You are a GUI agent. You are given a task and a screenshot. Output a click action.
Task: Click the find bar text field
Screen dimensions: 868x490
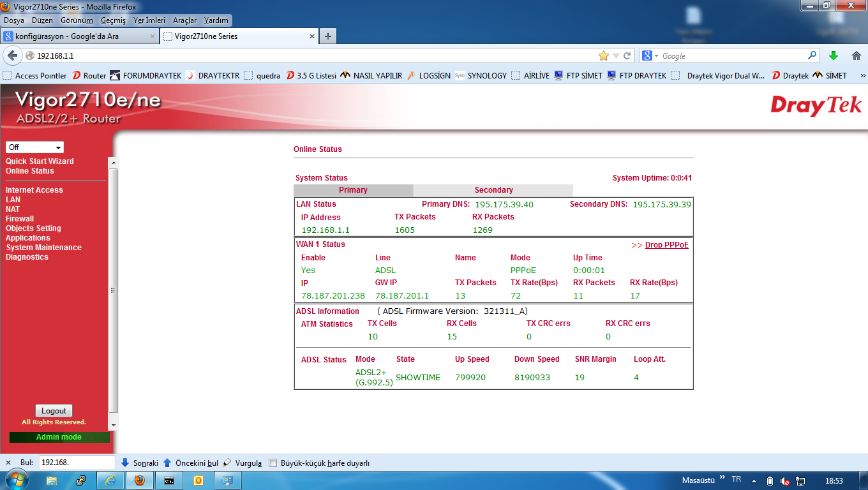[x=77, y=463]
